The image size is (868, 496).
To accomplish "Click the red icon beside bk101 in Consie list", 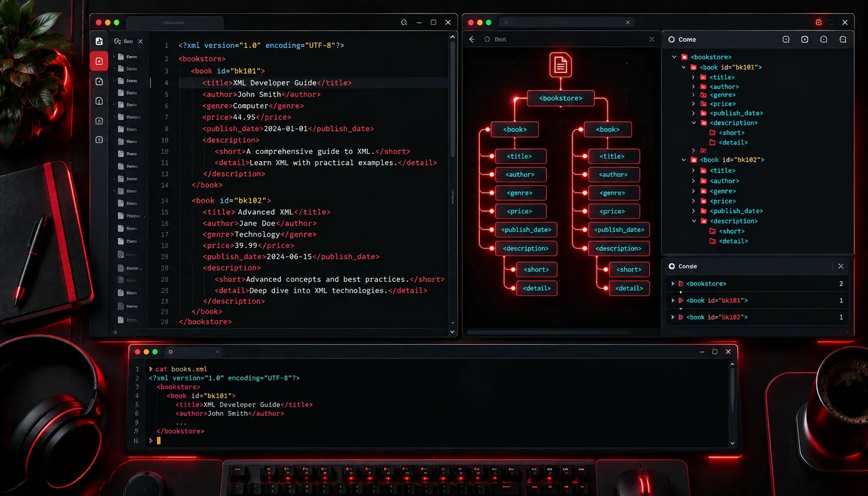I will (681, 300).
